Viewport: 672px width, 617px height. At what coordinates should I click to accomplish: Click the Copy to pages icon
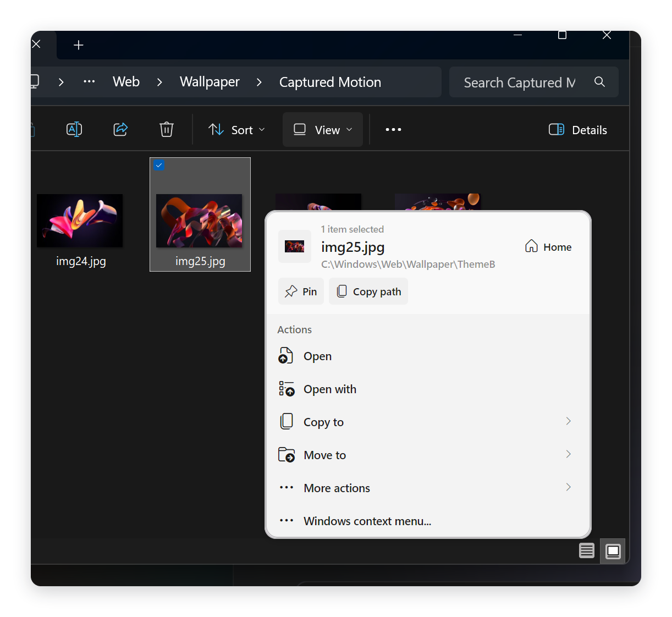(x=287, y=421)
